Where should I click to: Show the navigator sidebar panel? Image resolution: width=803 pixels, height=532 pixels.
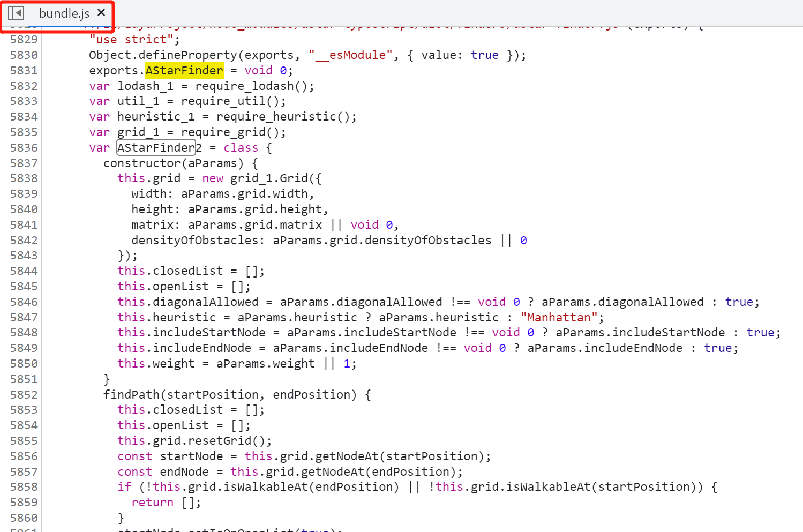[16, 13]
